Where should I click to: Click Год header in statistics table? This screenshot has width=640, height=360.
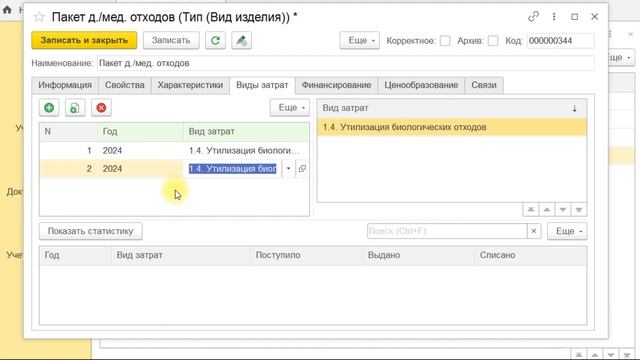click(x=75, y=255)
